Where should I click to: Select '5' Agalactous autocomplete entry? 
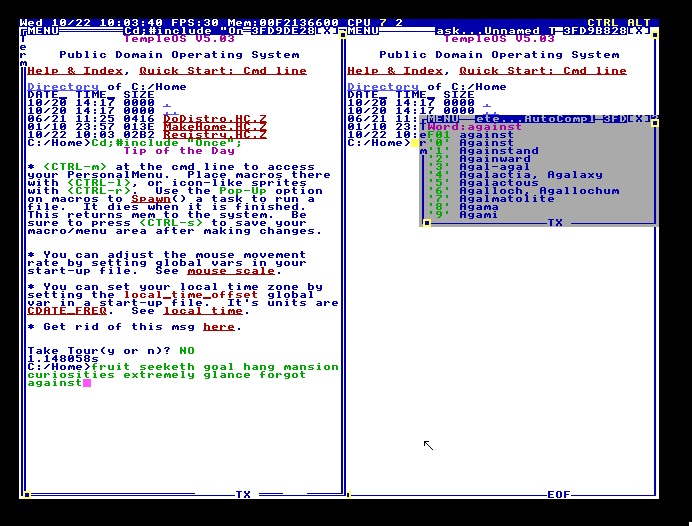pyautogui.click(x=483, y=183)
